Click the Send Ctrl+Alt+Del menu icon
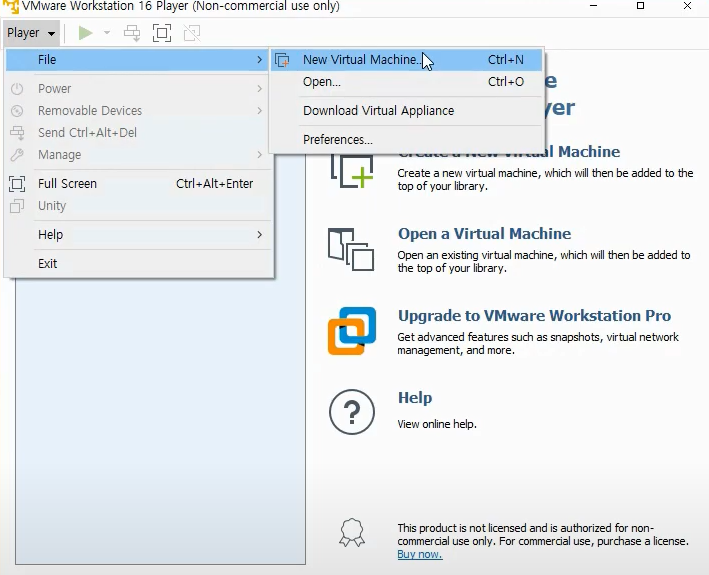 (17, 132)
